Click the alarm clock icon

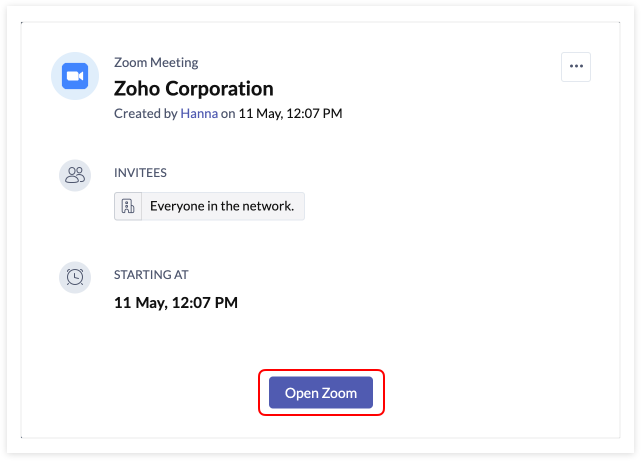[x=75, y=277]
